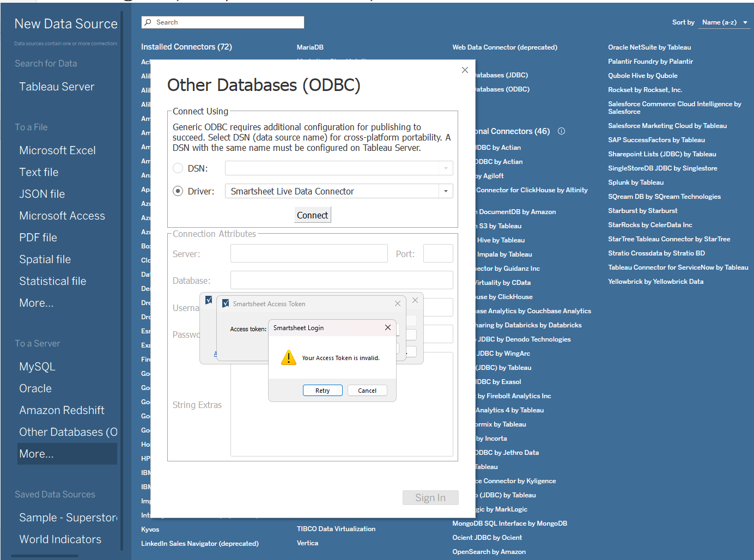The width and height of the screenshot is (754, 560).
Task: Select Oracle NetSuite by Tableau connector
Action: click(x=649, y=47)
